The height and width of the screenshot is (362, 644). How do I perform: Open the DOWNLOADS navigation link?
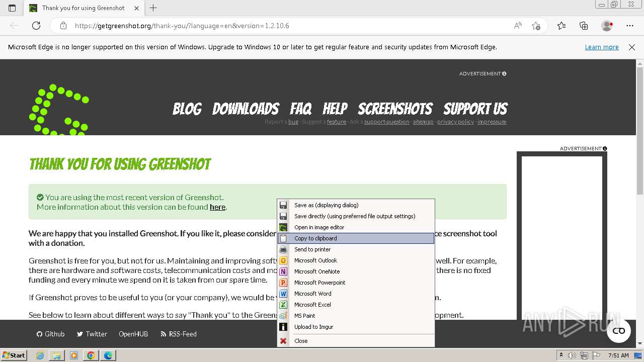coord(246,109)
